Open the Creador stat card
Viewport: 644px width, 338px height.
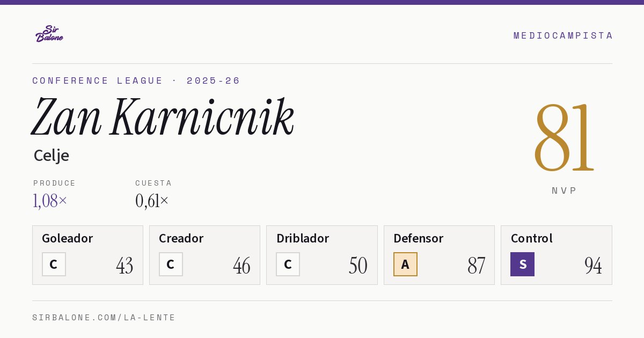click(204, 255)
